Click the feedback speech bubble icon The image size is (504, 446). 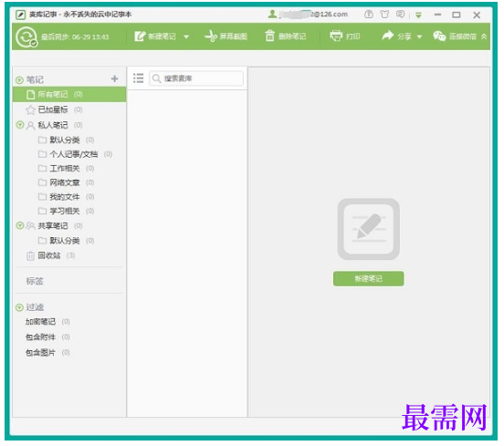click(401, 14)
